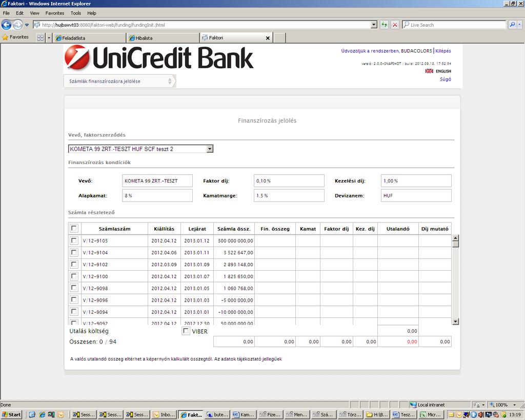The image size is (525, 420).
Task: Toggle the select-all invoices header checkbox
Action: click(x=74, y=228)
